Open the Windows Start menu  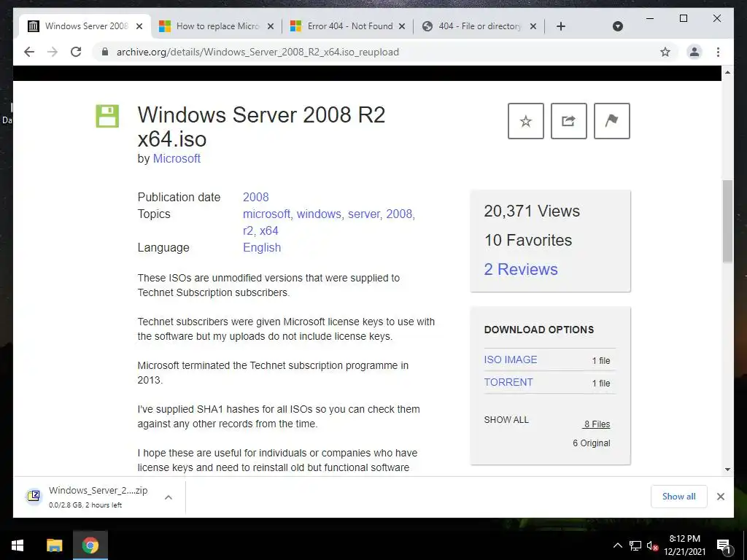[x=18, y=545]
